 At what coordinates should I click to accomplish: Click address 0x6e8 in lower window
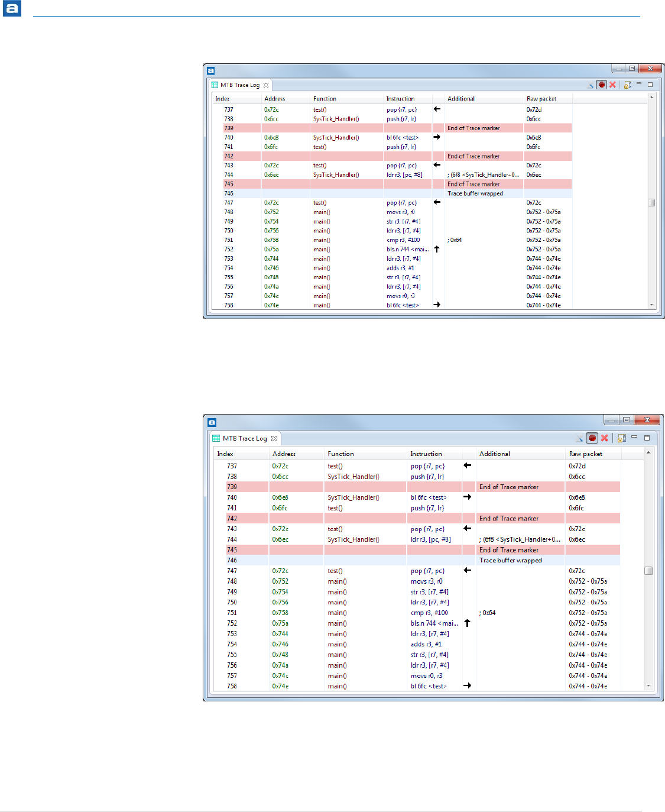280,497
